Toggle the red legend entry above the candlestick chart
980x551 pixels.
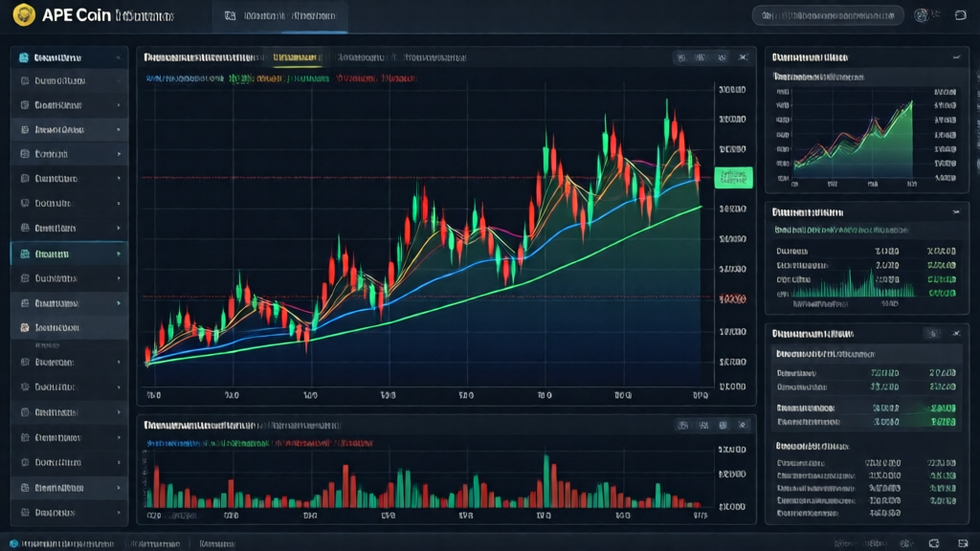point(376,78)
